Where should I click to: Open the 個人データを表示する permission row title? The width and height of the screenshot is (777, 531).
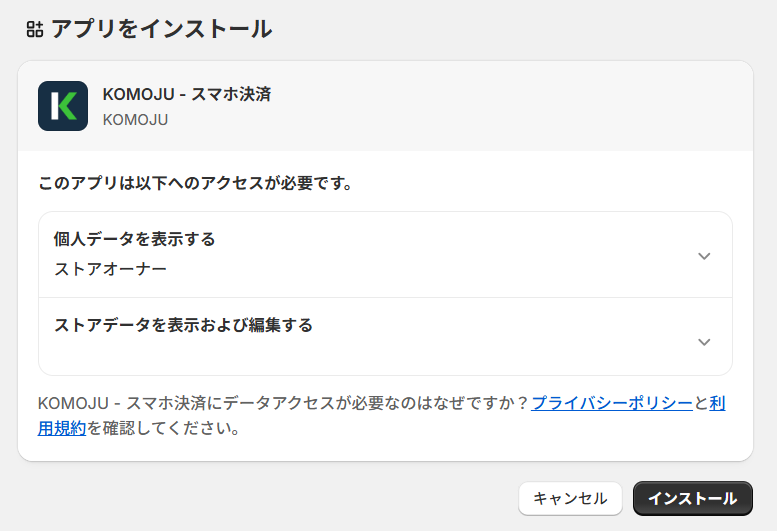pos(134,239)
